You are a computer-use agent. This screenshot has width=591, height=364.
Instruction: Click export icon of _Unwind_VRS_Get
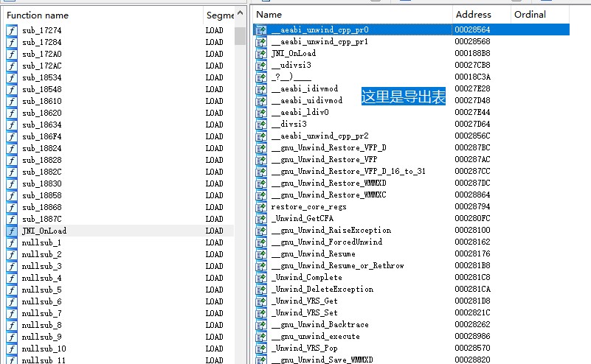261,301
